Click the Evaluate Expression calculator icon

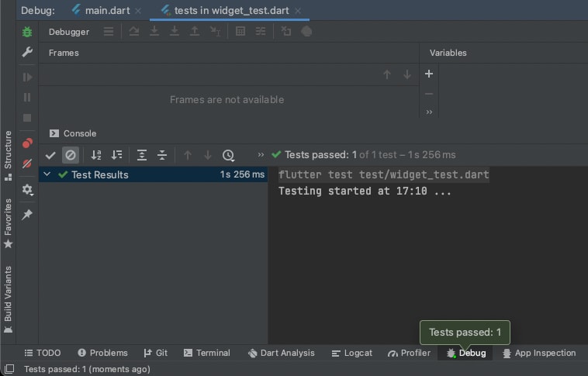point(240,32)
